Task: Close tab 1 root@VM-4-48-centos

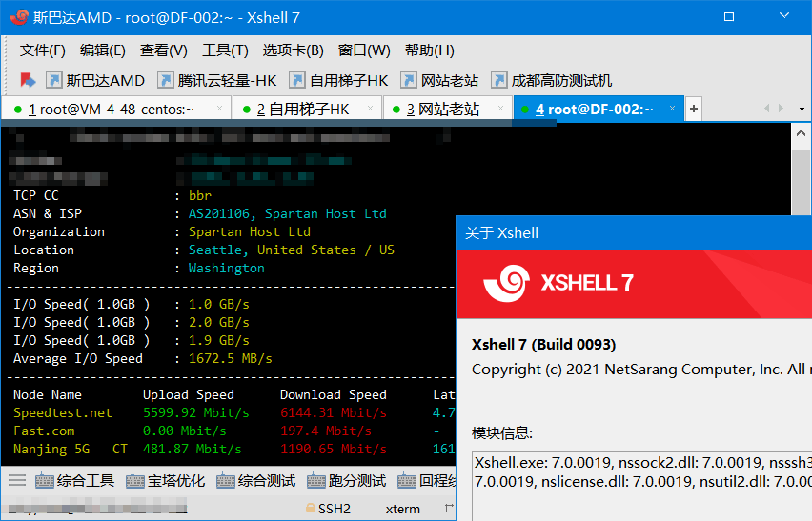Action: click(219, 109)
